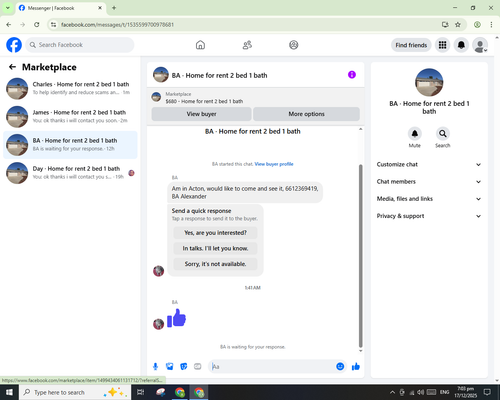Search in conversation magnifier icon
500x400 pixels.
click(x=443, y=134)
